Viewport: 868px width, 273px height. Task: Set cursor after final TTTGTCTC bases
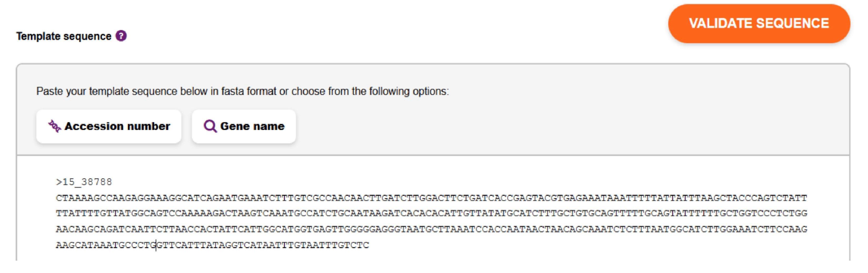(x=370, y=245)
